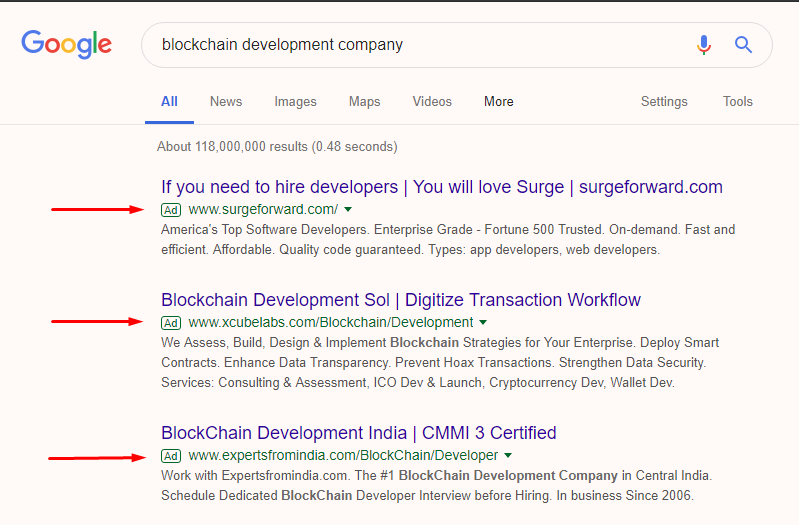The image size is (799, 525).
Task: Open search Tools options
Action: [737, 101]
